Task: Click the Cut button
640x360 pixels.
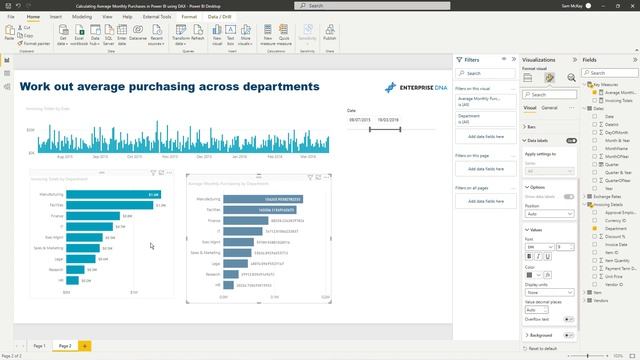Action: [x=24, y=27]
